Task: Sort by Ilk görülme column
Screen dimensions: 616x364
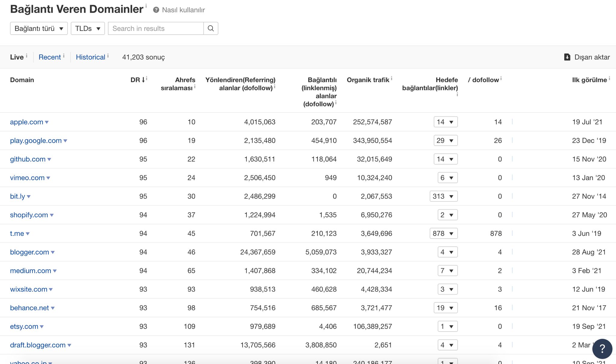Action: click(x=590, y=80)
